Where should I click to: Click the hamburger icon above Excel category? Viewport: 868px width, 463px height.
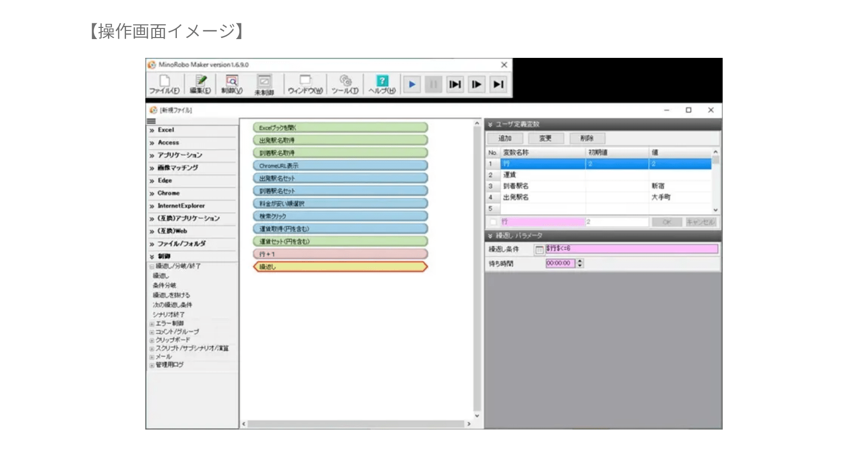coord(151,121)
